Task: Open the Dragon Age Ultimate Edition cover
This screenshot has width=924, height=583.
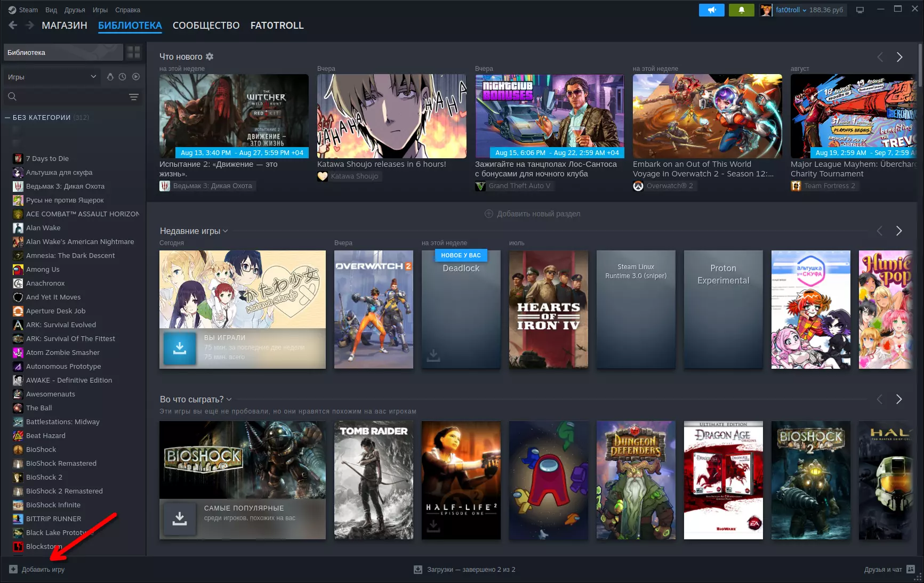Action: pos(724,480)
